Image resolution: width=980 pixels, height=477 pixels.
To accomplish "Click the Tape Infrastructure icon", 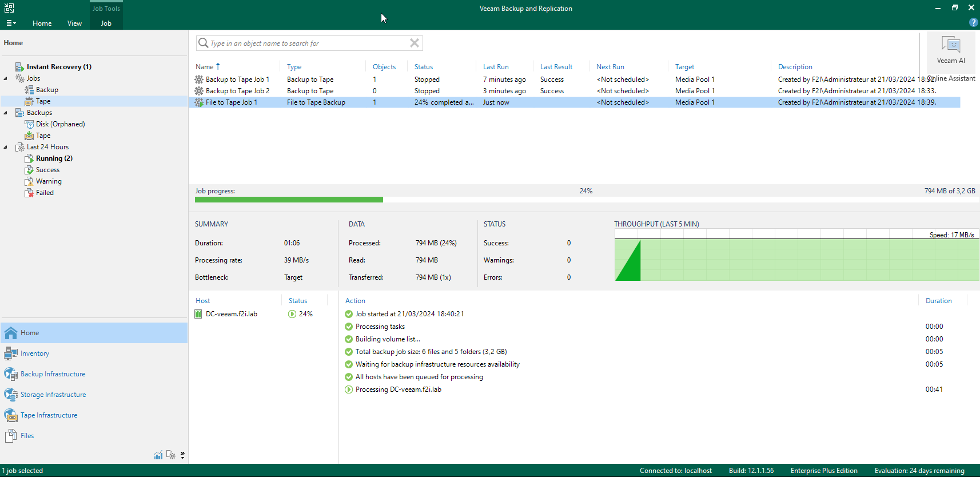I will pos(11,415).
